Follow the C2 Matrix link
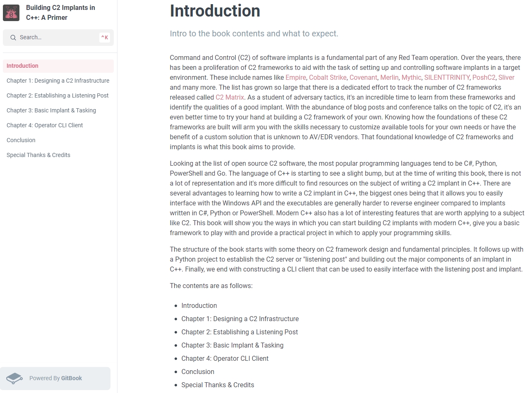This screenshot has height=393, width=532. click(230, 97)
